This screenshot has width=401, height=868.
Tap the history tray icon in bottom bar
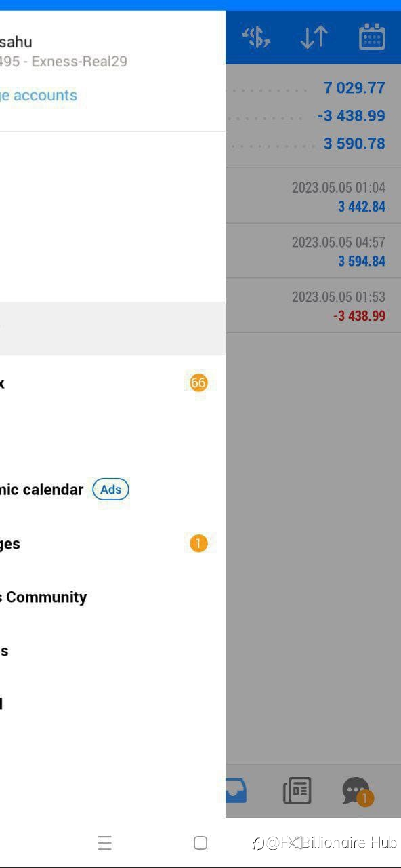(236, 791)
